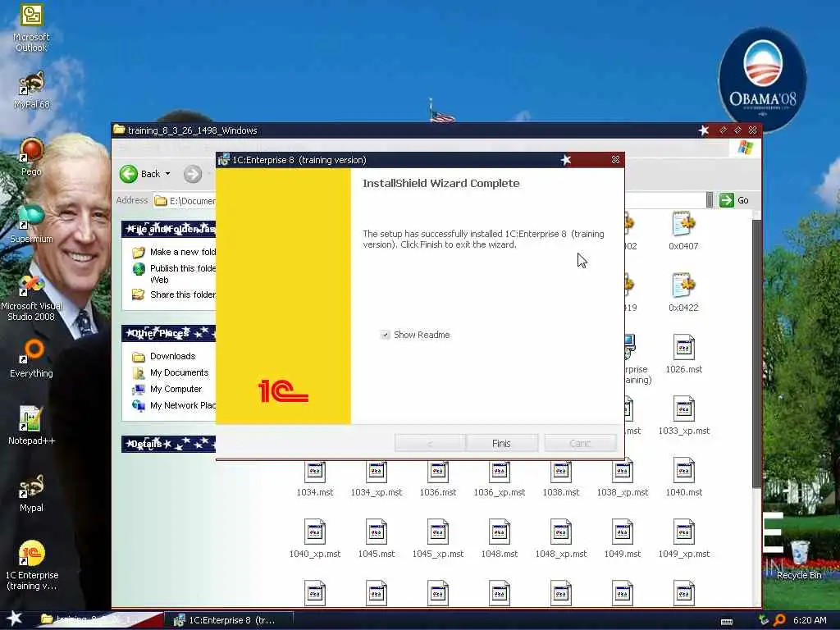The image size is (840, 630).
Task: Click Make a new folder link
Action: pos(174,252)
